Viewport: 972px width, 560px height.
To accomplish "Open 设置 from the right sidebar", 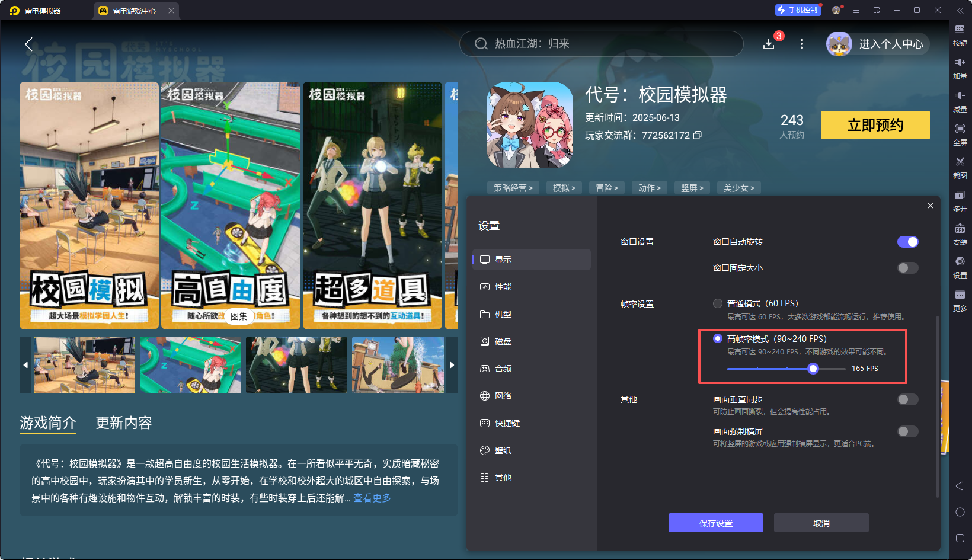I will coord(960,267).
